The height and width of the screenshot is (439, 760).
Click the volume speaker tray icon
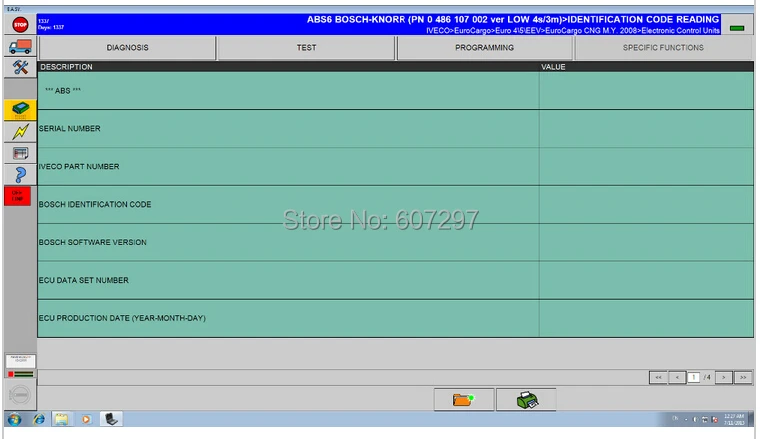coord(695,420)
